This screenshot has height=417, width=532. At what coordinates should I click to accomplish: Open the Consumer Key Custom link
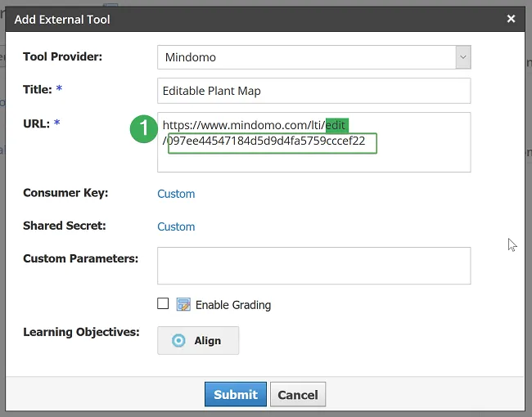pyautogui.click(x=176, y=194)
